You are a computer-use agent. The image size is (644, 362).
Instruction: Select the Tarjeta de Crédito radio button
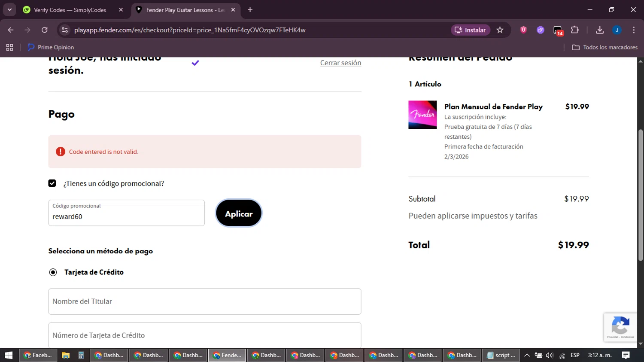click(53, 272)
